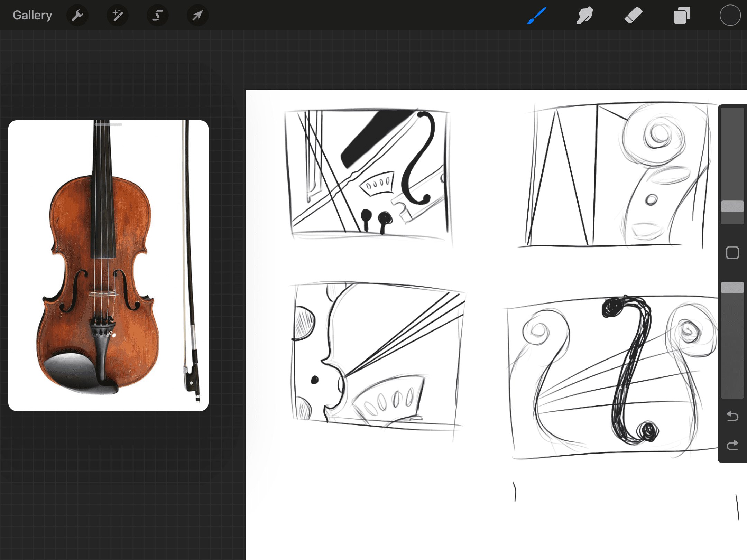Open the Actions wrench menu
This screenshot has height=560, width=747.
coord(77,15)
